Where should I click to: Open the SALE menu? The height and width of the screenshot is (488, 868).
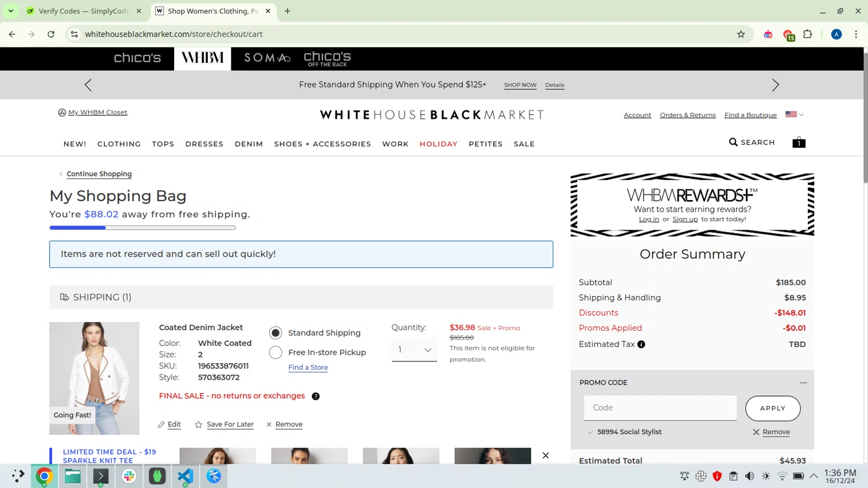tap(524, 144)
